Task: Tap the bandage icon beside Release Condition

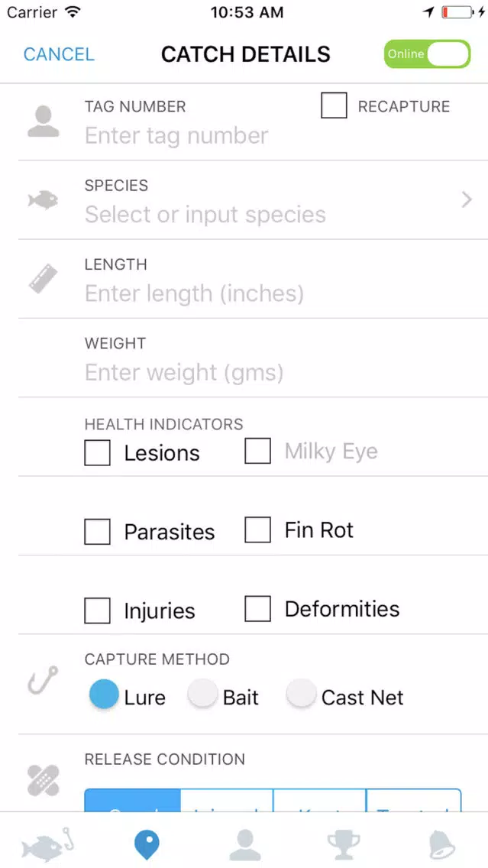Action: click(x=44, y=779)
